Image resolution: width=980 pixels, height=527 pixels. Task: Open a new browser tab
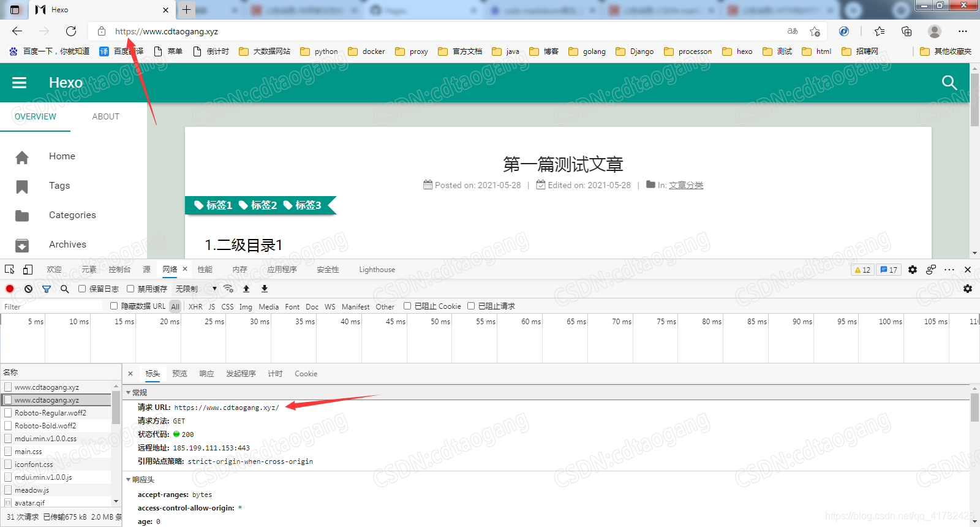pos(187,9)
